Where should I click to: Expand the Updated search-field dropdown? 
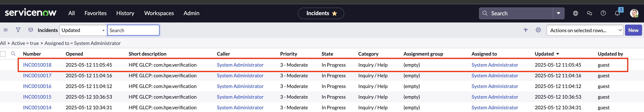coord(83,30)
